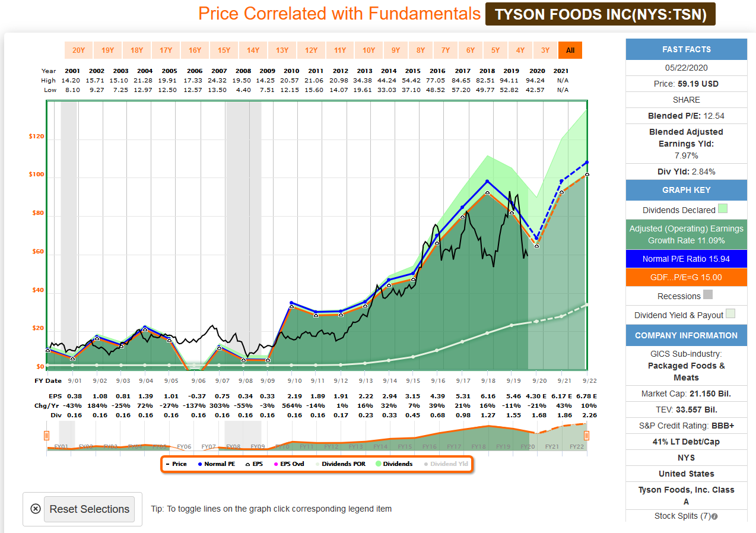Click the GDF P/E=G 15.00 key

pyautogui.click(x=687, y=277)
